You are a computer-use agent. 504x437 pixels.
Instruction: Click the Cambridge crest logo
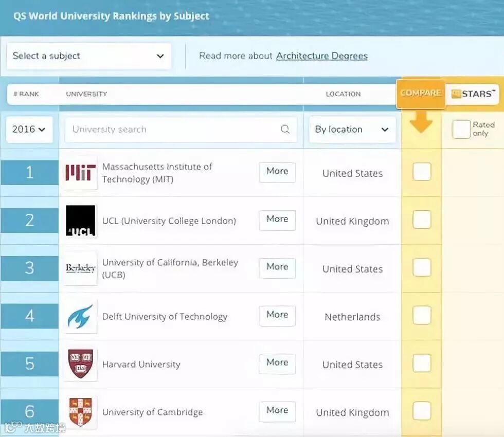[x=81, y=412]
